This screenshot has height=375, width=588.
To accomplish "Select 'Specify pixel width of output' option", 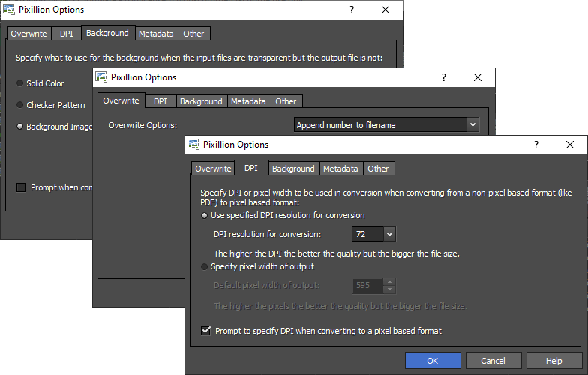I will (x=205, y=266).
